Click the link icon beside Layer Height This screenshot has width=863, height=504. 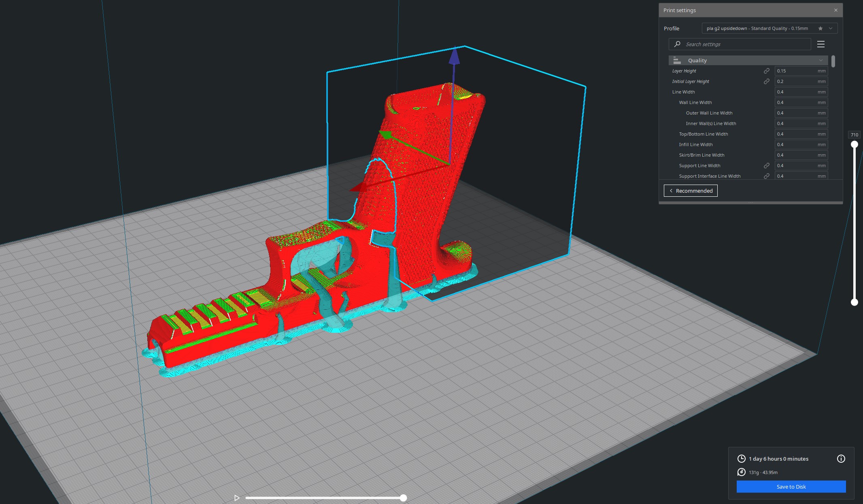coord(766,71)
